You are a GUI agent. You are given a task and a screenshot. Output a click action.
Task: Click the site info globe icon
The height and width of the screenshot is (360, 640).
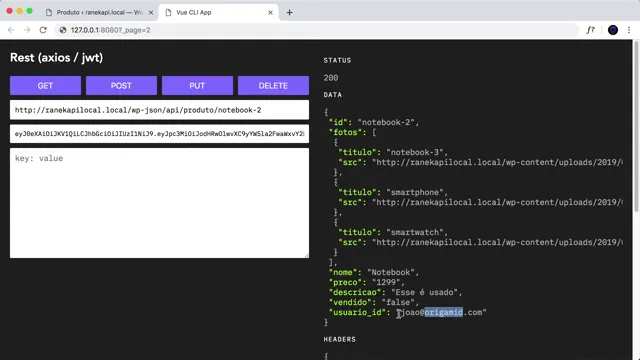point(63,30)
